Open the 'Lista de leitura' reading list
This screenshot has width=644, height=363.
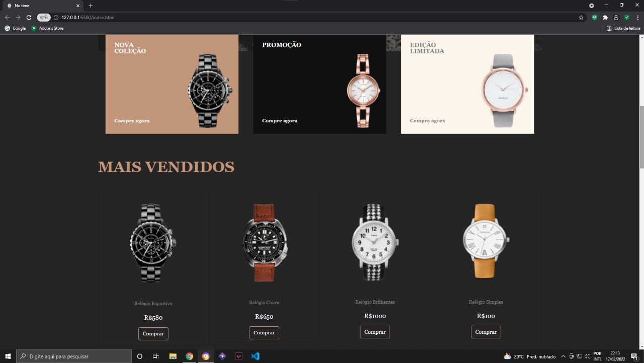(625, 28)
